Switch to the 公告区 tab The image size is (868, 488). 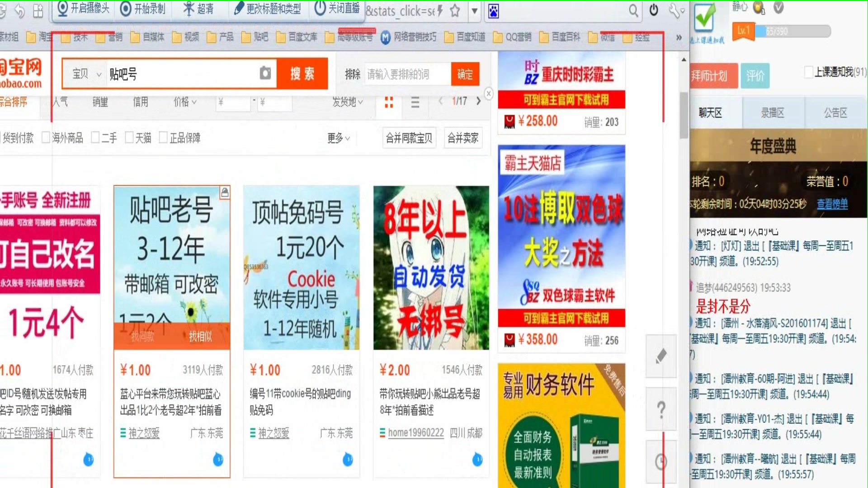pos(836,113)
